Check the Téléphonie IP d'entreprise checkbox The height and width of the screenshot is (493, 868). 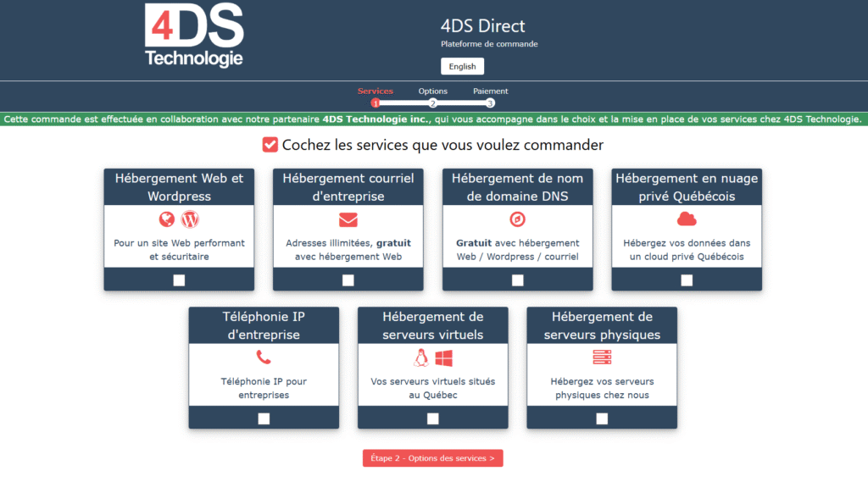click(264, 418)
